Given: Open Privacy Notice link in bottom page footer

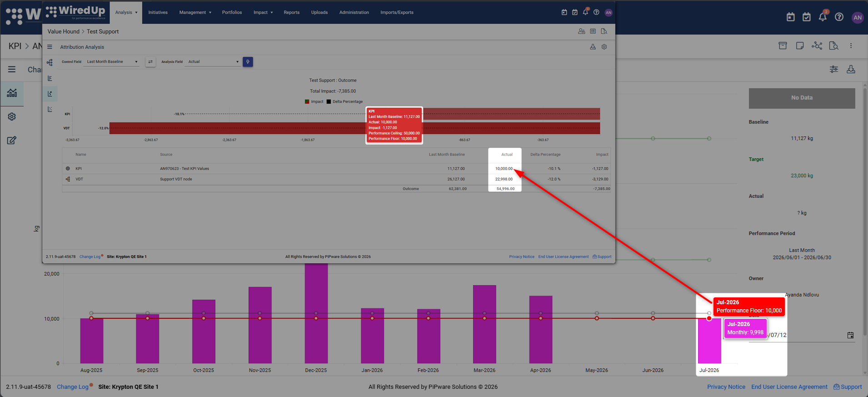Looking at the screenshot, I should click(x=726, y=387).
